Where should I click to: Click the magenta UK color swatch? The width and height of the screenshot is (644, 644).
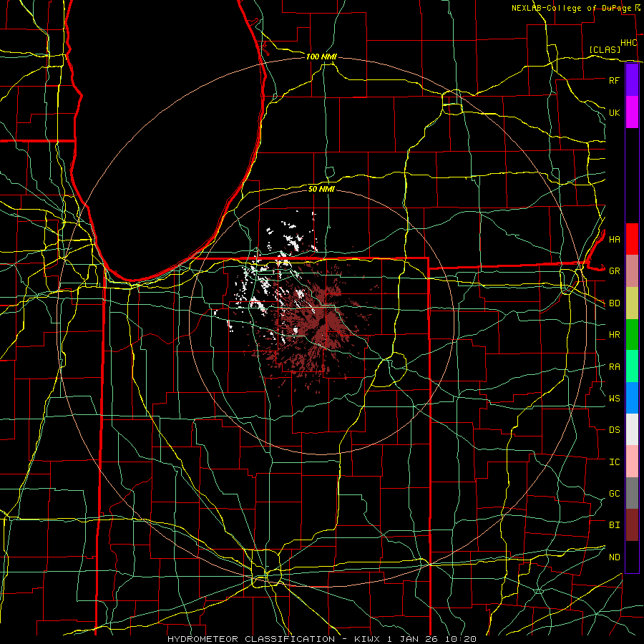point(632,112)
